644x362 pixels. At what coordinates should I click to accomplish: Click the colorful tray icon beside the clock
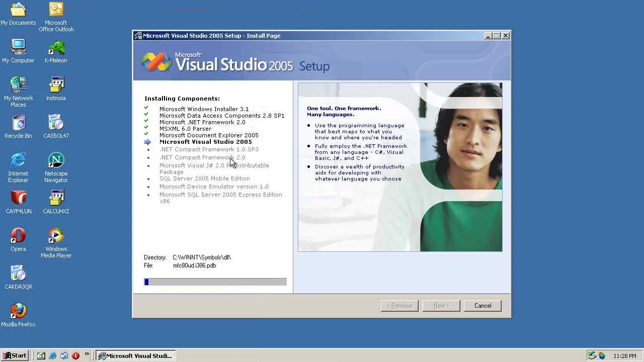(x=602, y=355)
